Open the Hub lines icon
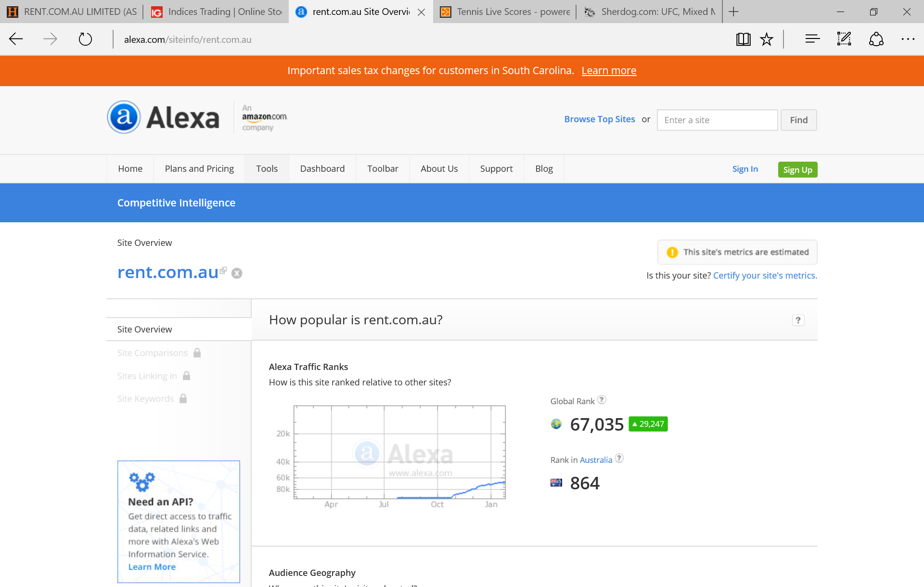Image resolution: width=924 pixels, height=587 pixels. [812, 39]
